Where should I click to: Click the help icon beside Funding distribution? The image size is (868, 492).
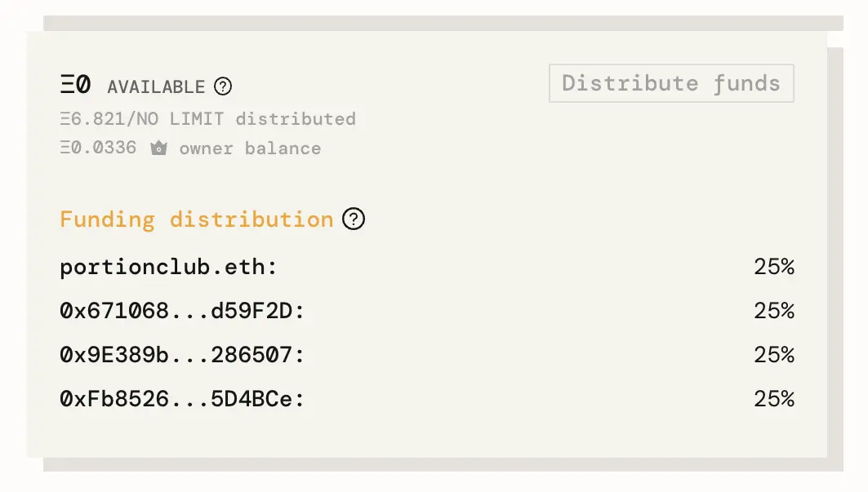point(353,219)
